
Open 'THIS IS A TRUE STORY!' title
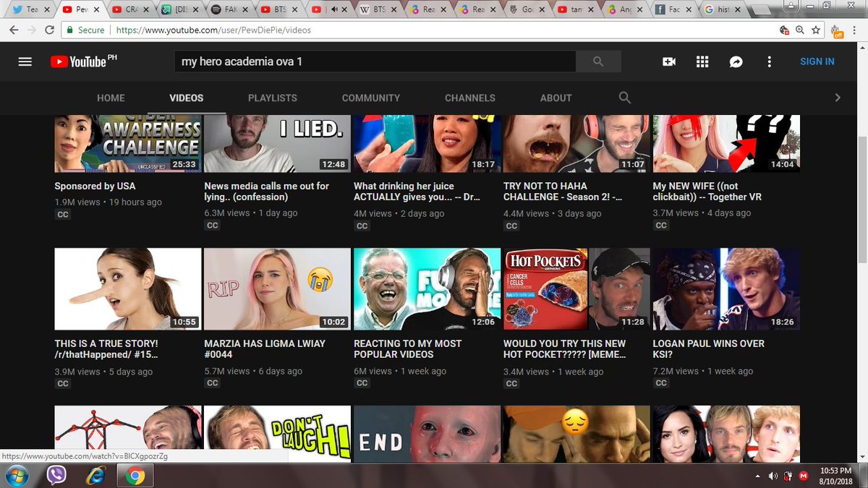106,348
